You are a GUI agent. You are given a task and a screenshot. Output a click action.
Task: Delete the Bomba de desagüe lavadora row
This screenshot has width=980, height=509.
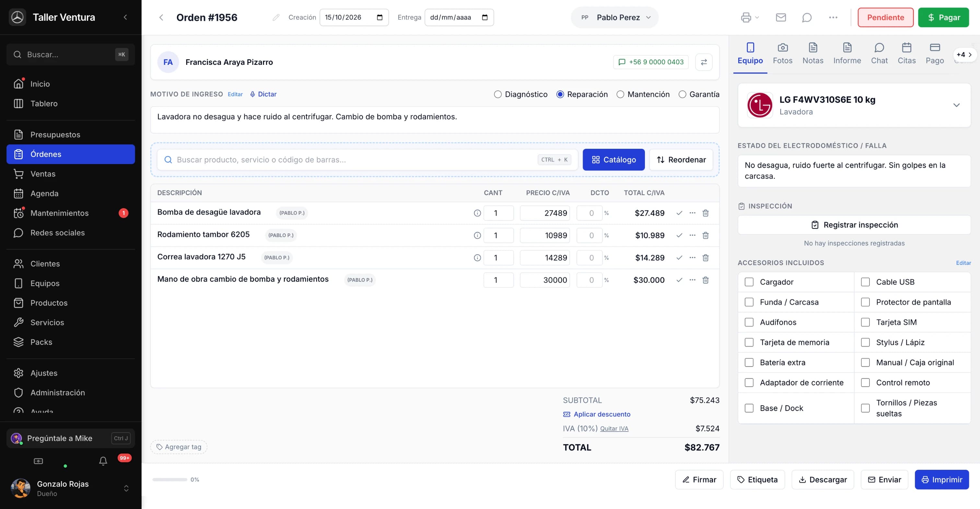point(705,213)
